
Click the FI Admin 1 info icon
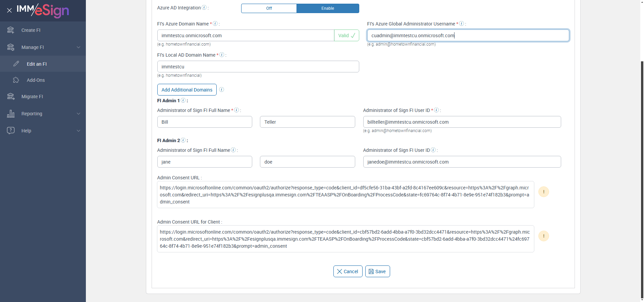(x=183, y=101)
